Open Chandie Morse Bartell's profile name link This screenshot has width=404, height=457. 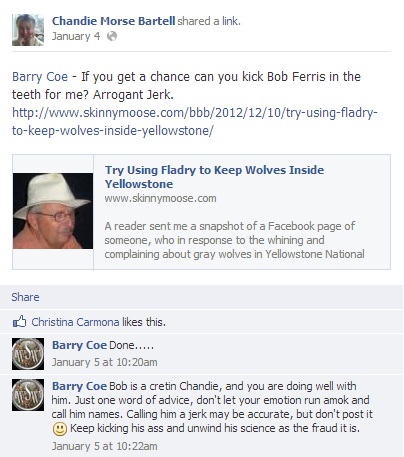(x=113, y=21)
